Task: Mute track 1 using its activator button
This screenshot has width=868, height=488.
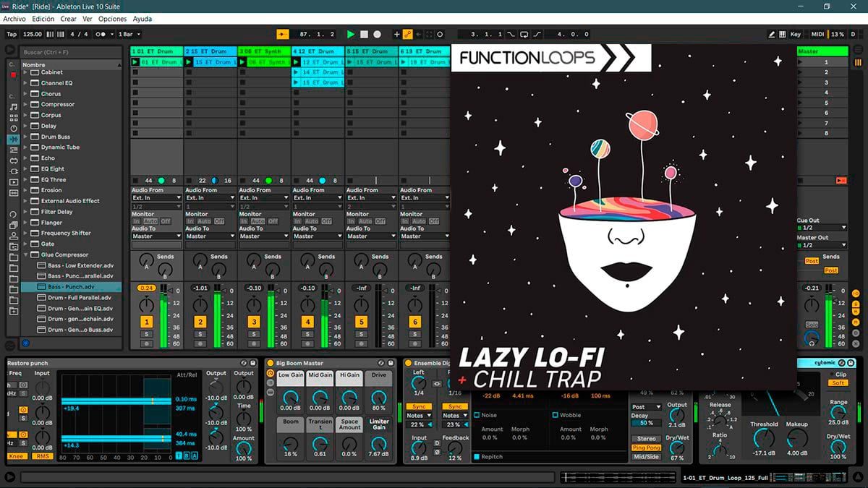Action: coord(147,322)
